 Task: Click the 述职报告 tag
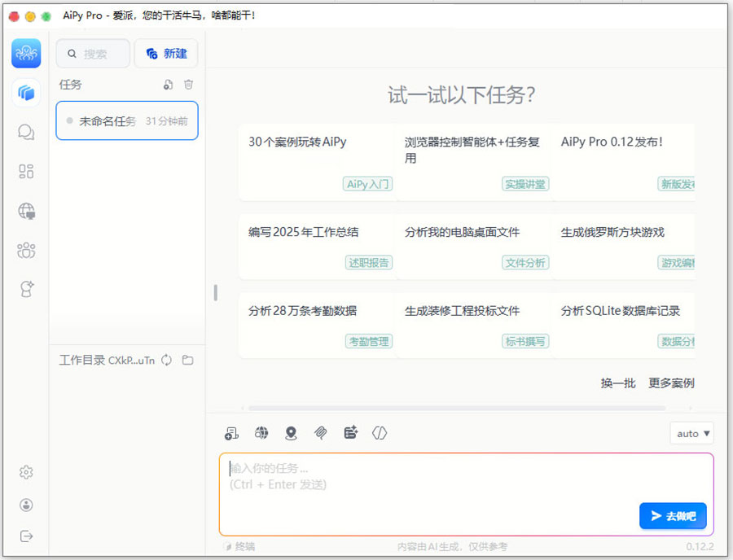[369, 263]
